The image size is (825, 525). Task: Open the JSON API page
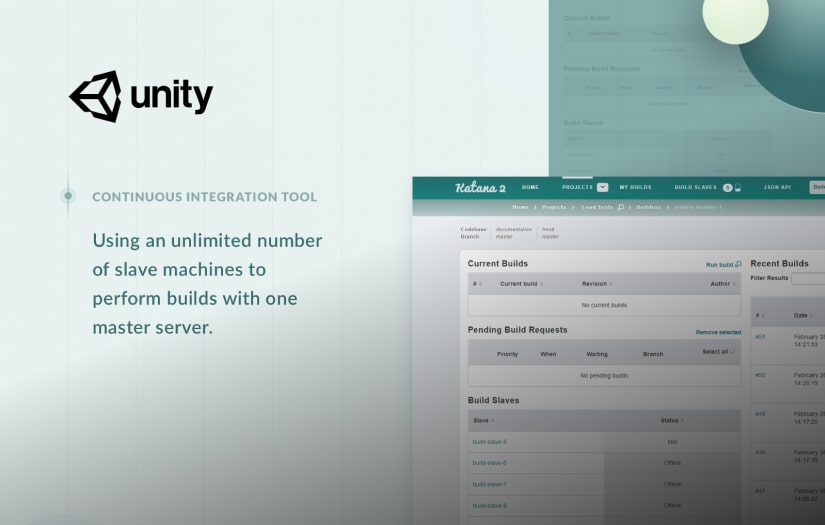pos(777,187)
